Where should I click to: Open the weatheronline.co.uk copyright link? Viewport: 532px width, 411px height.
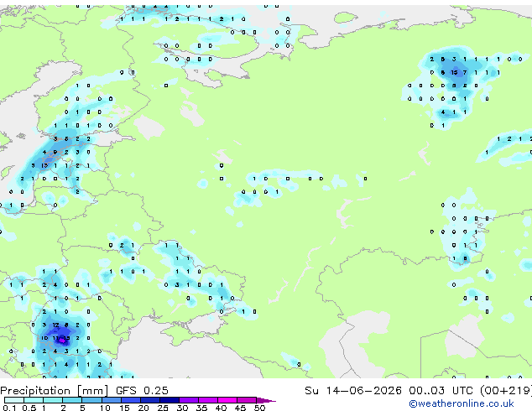pos(462,403)
